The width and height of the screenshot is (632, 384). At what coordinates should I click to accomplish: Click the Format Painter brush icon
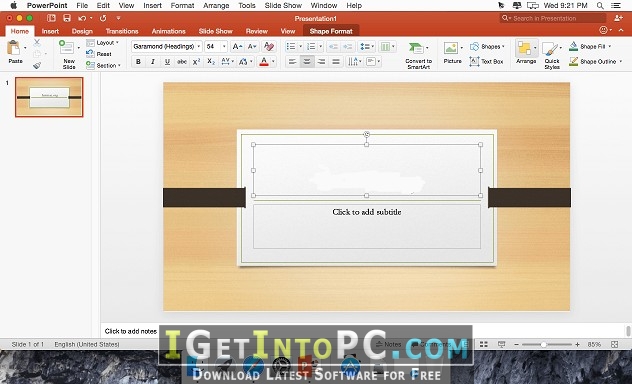tap(37, 65)
